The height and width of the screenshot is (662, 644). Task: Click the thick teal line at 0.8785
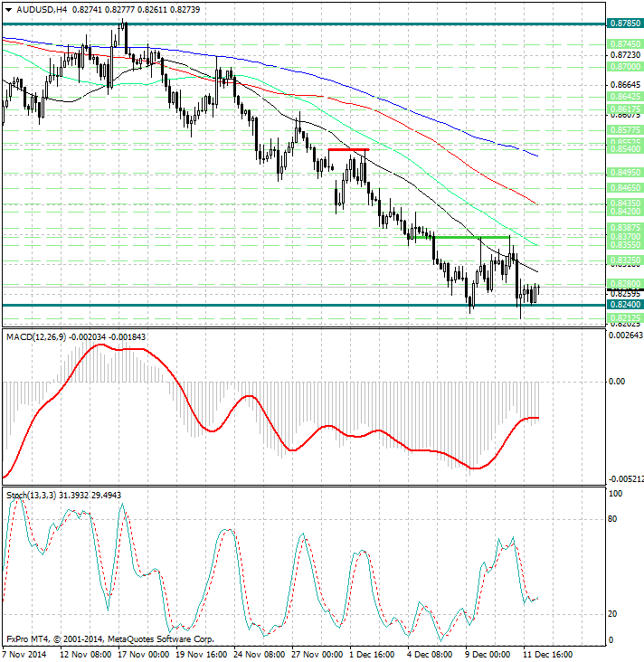click(271, 24)
